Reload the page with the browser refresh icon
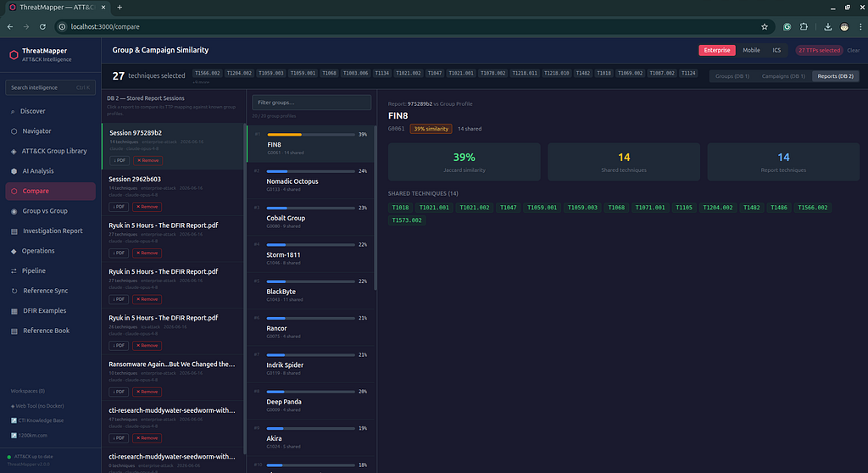868x473 pixels. tap(42, 26)
